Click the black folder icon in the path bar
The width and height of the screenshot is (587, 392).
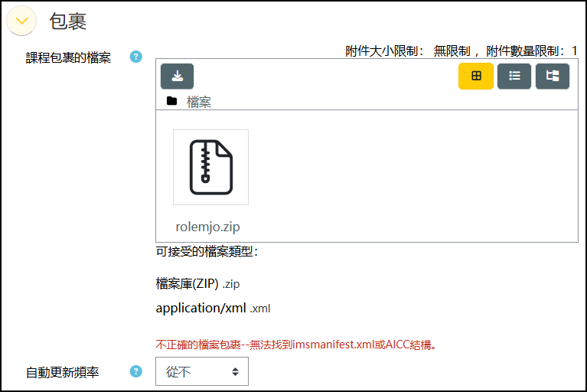pyautogui.click(x=172, y=101)
